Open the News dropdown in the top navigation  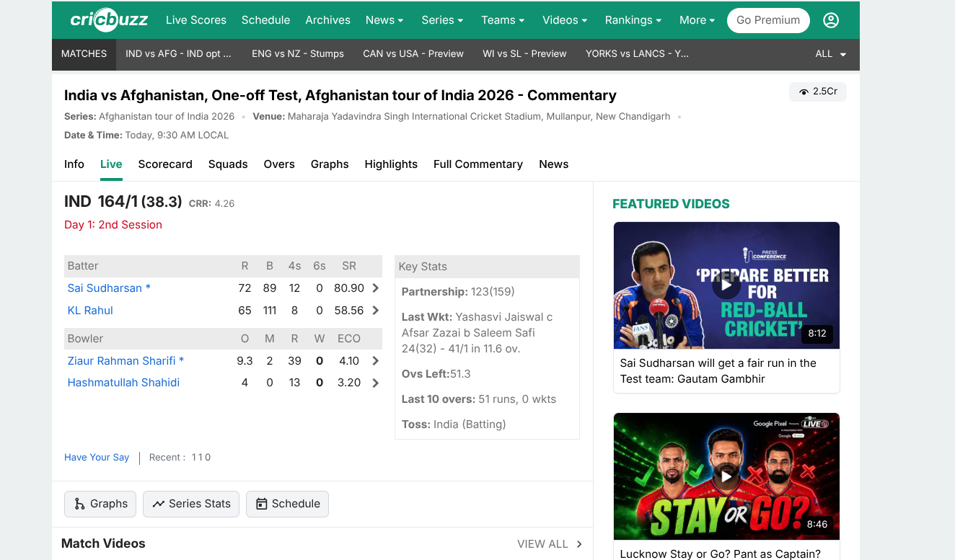point(384,20)
